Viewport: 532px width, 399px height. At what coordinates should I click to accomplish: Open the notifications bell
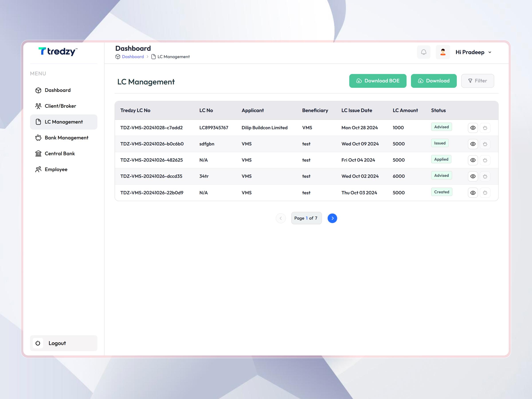[x=424, y=52]
